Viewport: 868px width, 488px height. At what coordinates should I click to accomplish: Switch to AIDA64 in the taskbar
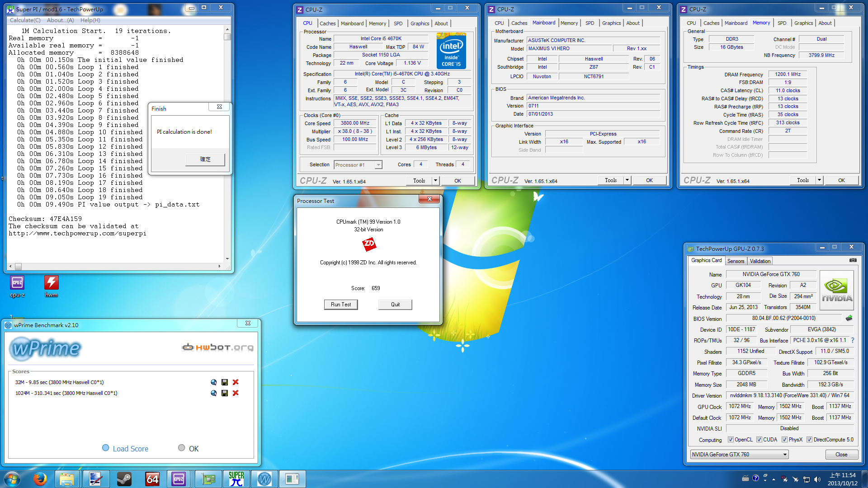tap(152, 479)
